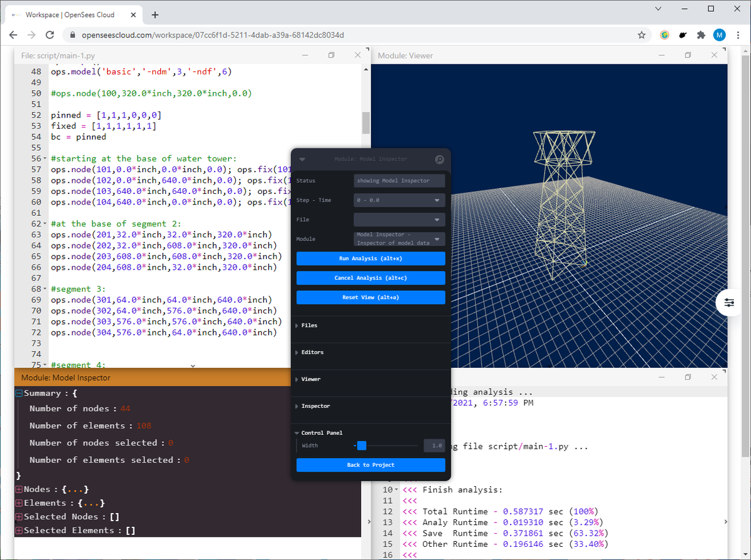Viewport: 751px width, 560px height.
Task: Click code line 'bc = pinned'
Action: (78, 137)
